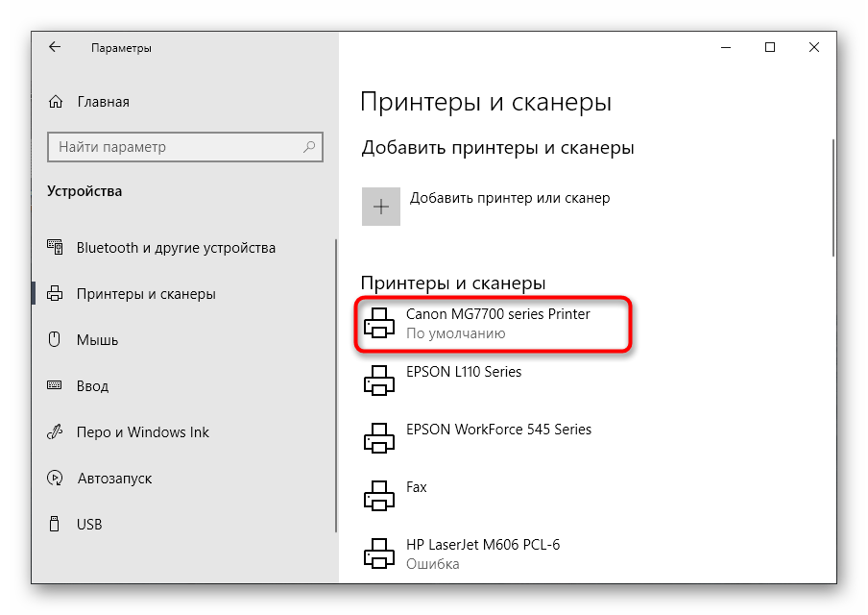868x615 pixels.
Task: Open the Мышь settings section
Action: coord(97,340)
